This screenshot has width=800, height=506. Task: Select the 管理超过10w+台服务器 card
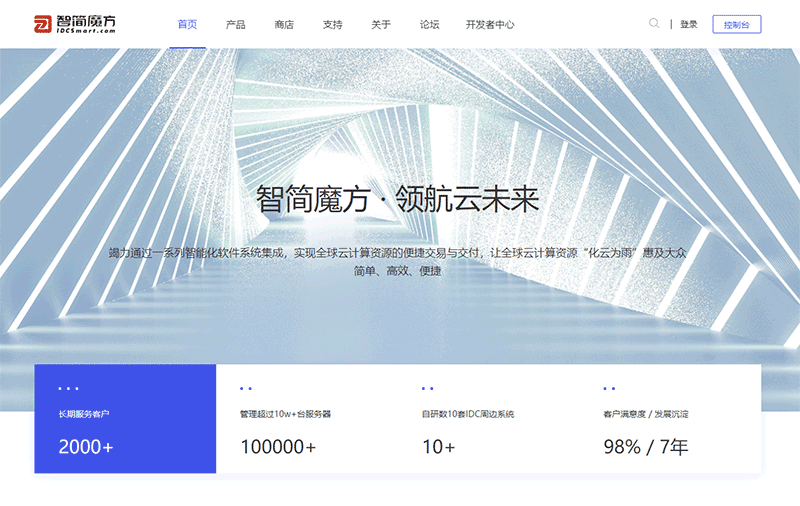pos(307,418)
